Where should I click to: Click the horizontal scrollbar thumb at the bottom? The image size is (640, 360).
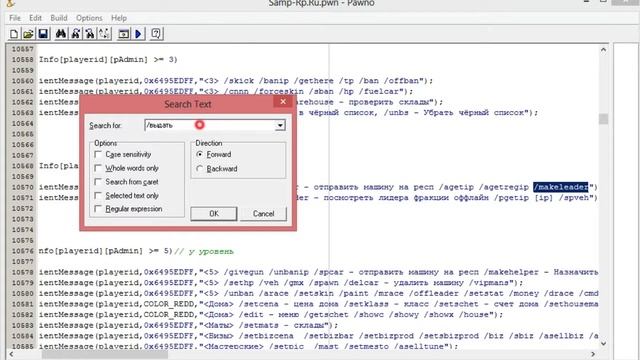tap(104, 355)
